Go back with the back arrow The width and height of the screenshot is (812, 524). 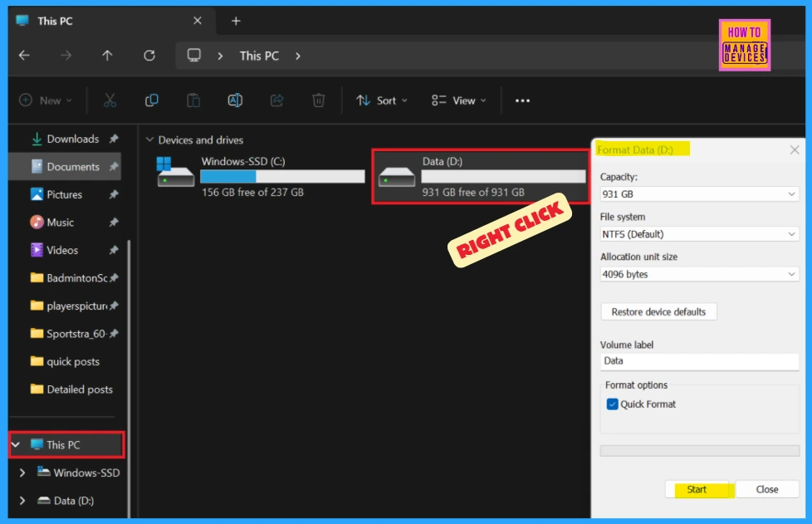point(24,56)
